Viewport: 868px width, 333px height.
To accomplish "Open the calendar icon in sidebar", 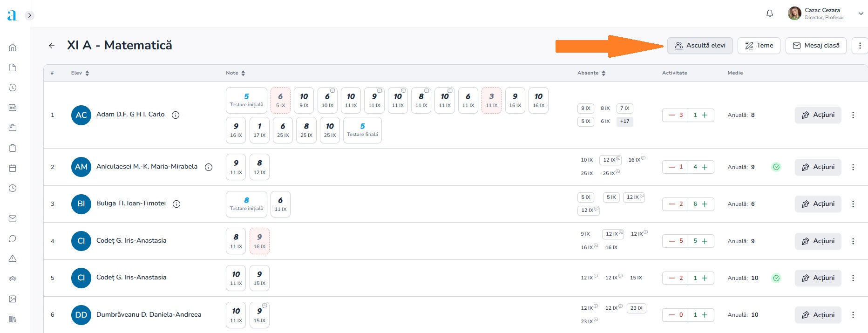I will coord(13,168).
